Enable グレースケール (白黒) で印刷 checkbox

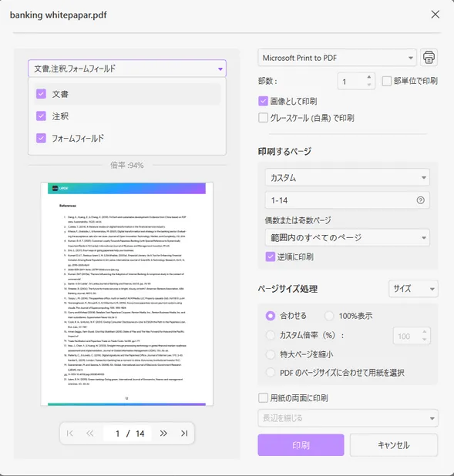[263, 118]
